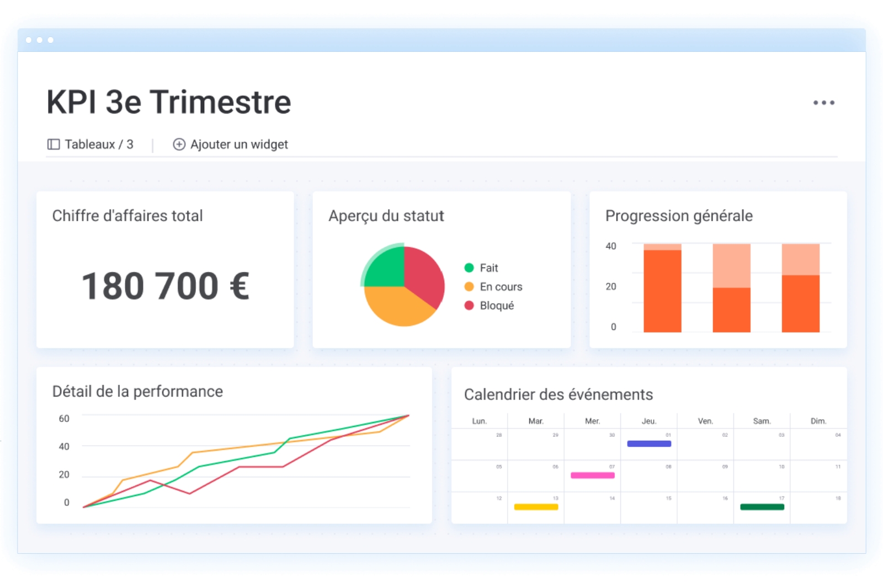Open the three-dot dashboard options menu
This screenshot has width=883, height=588.
823,103
